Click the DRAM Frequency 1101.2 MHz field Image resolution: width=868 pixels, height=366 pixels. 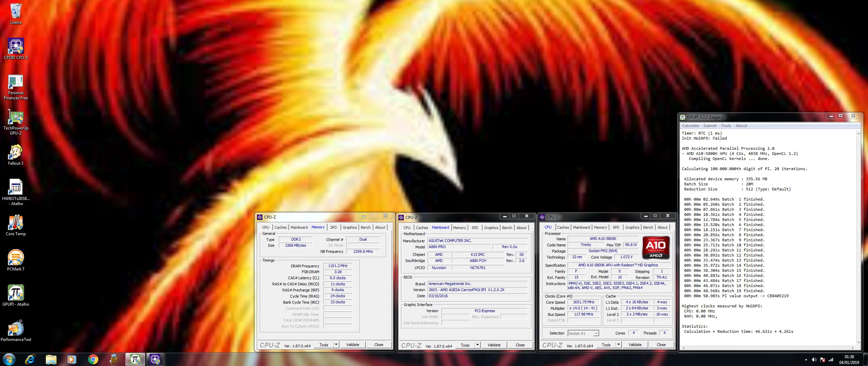pos(338,266)
